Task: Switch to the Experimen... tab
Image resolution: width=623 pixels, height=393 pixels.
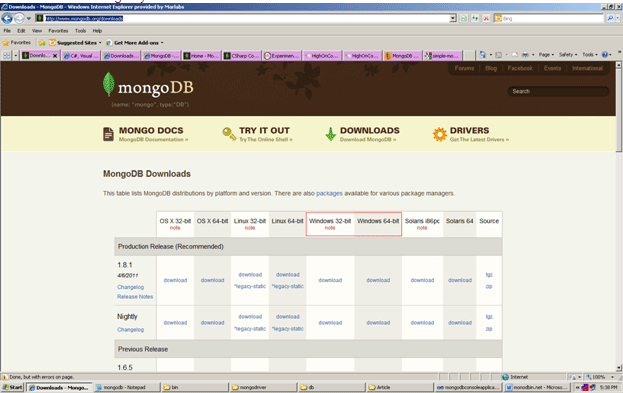Action: point(282,56)
